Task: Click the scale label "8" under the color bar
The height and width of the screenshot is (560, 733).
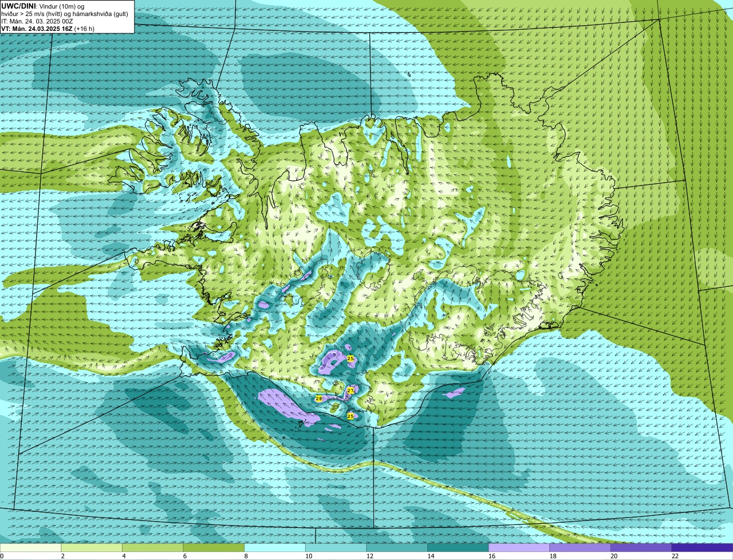Action: pos(246,556)
